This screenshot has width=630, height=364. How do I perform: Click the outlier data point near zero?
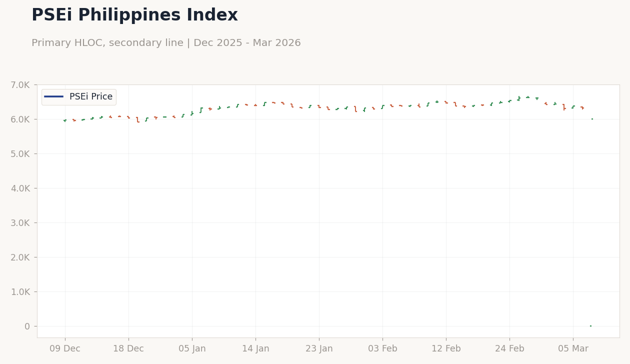click(590, 326)
